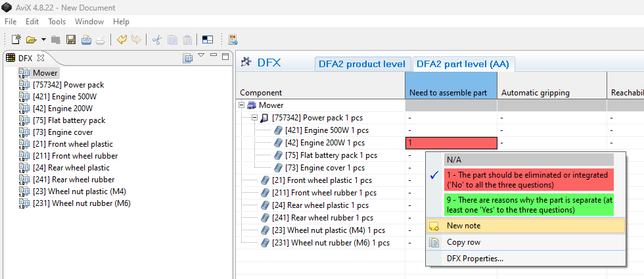Collapse the Mower tree node in table
644x279 pixels.
point(242,105)
